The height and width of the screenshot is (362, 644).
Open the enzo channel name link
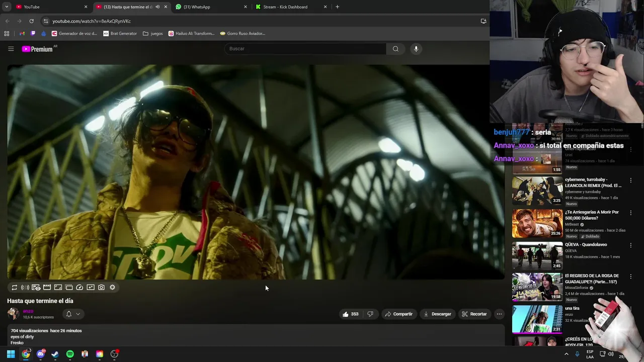[28, 311]
